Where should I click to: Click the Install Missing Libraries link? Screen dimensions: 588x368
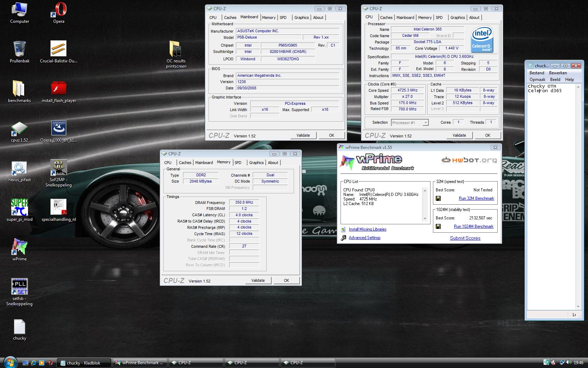[x=367, y=229]
